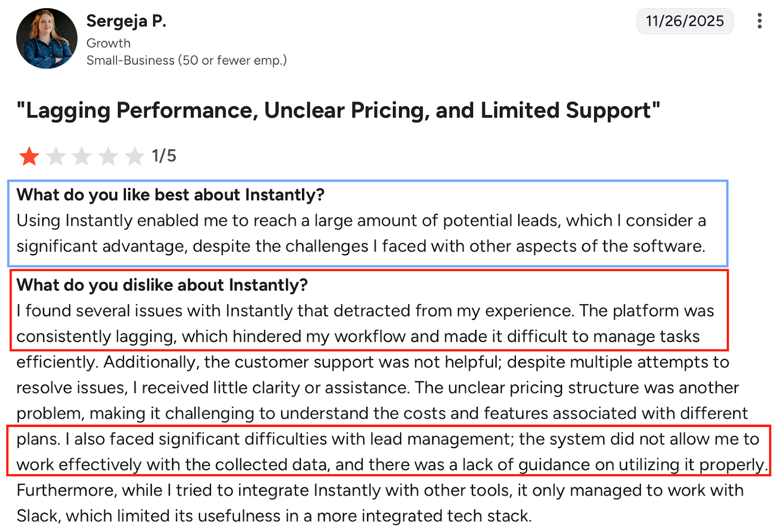Click the third gray star icon
This screenshot has width=778, height=532.
pyautogui.click(x=83, y=156)
